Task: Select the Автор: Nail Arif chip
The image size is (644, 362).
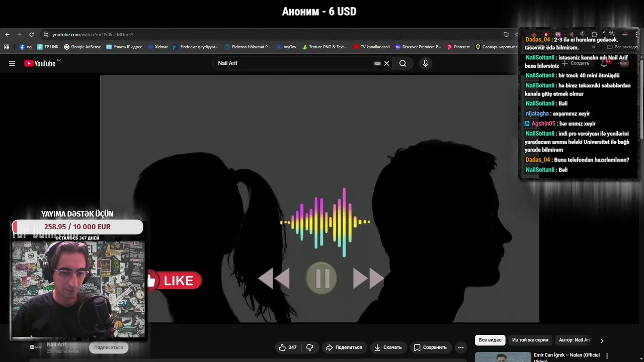Action: [x=575, y=340]
